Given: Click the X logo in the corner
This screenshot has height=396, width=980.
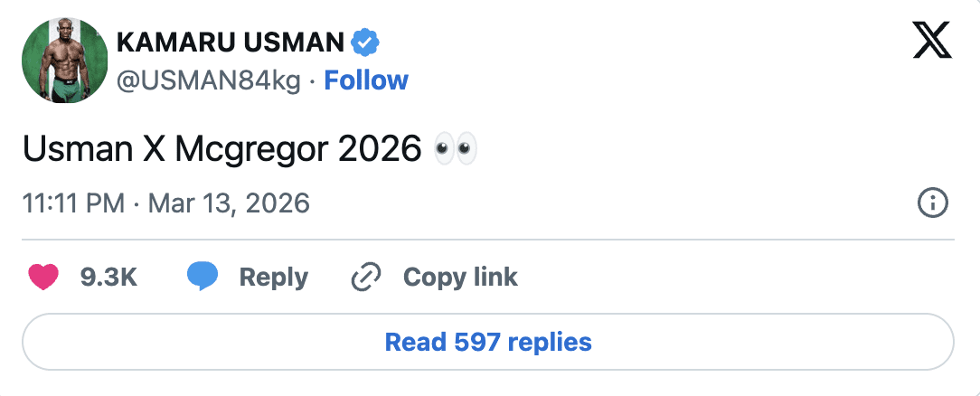Looking at the screenshot, I should click(932, 42).
